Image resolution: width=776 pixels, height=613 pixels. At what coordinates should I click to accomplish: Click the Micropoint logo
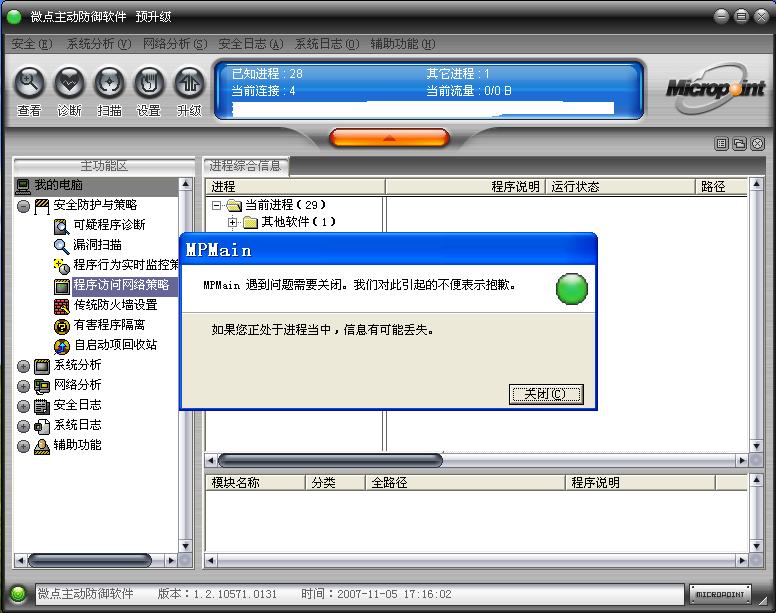[x=716, y=89]
